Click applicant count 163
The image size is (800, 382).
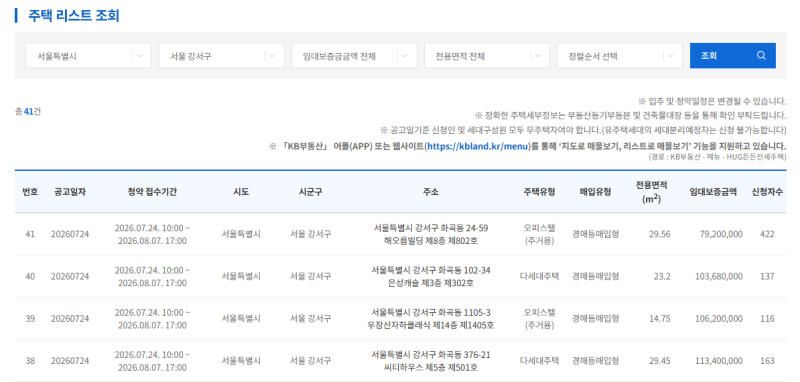(x=767, y=361)
